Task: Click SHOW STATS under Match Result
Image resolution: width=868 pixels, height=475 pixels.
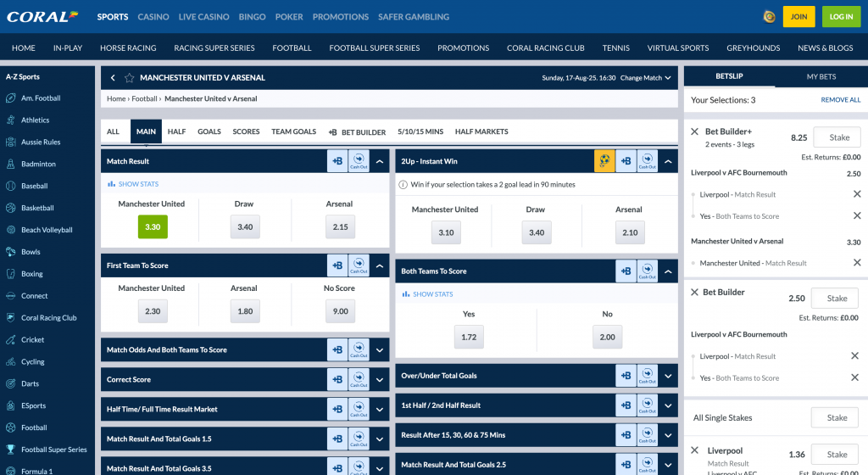Action: (x=133, y=184)
